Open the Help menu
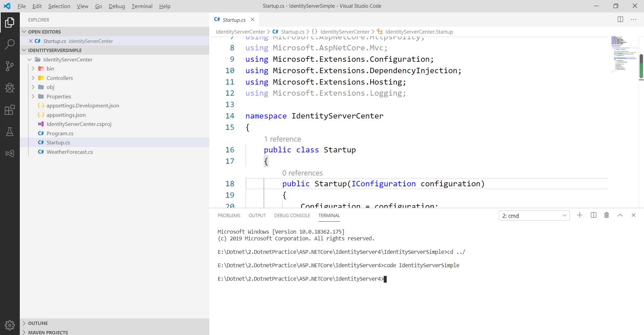 (x=165, y=6)
